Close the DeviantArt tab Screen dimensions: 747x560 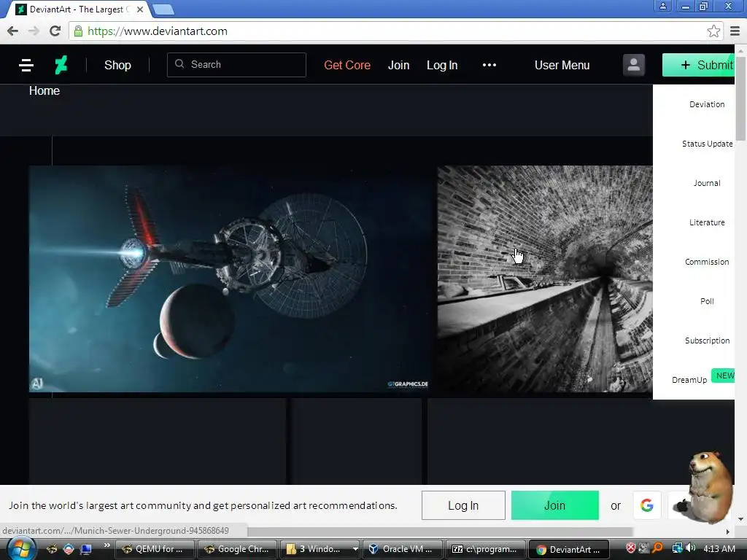(140, 9)
